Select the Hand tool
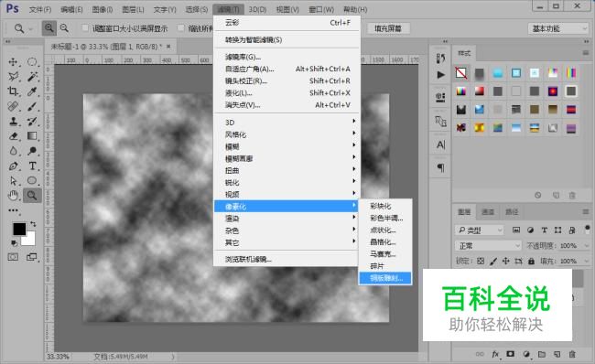The height and width of the screenshot is (364, 595). [x=13, y=196]
